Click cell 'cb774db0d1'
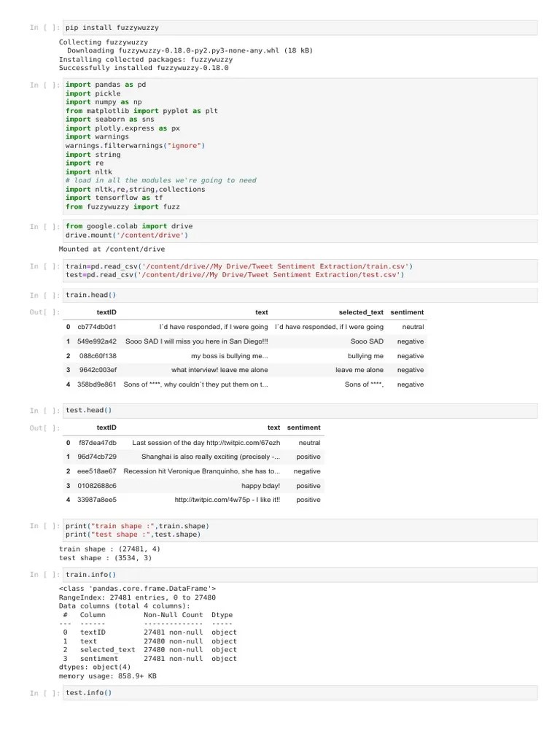 point(97,327)
